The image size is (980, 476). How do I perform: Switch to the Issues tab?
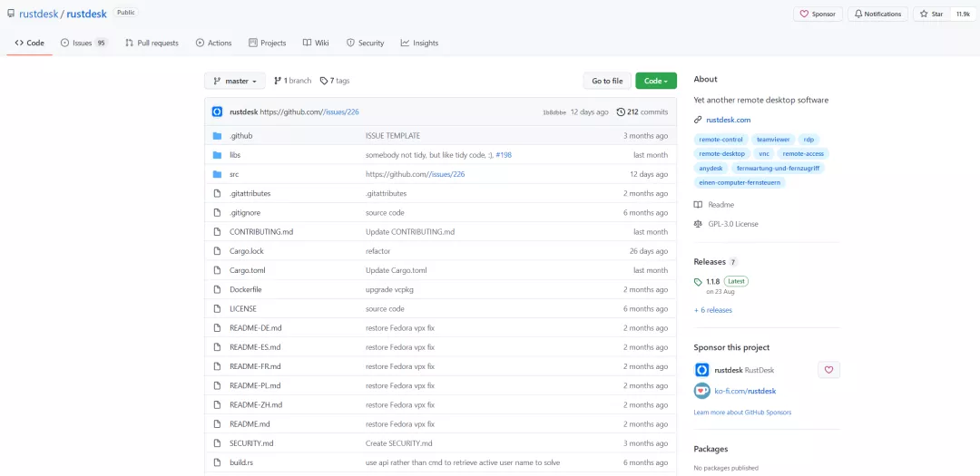tap(84, 44)
